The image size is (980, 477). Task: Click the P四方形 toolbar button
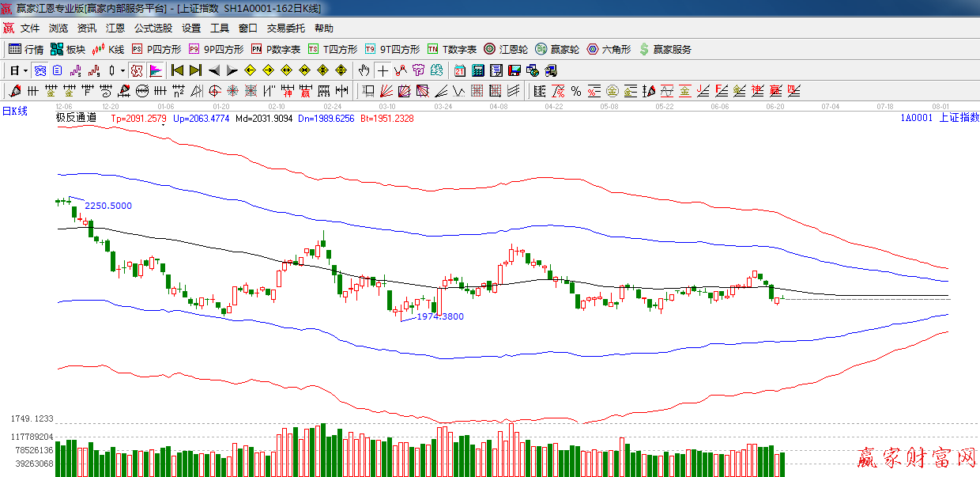[156, 49]
